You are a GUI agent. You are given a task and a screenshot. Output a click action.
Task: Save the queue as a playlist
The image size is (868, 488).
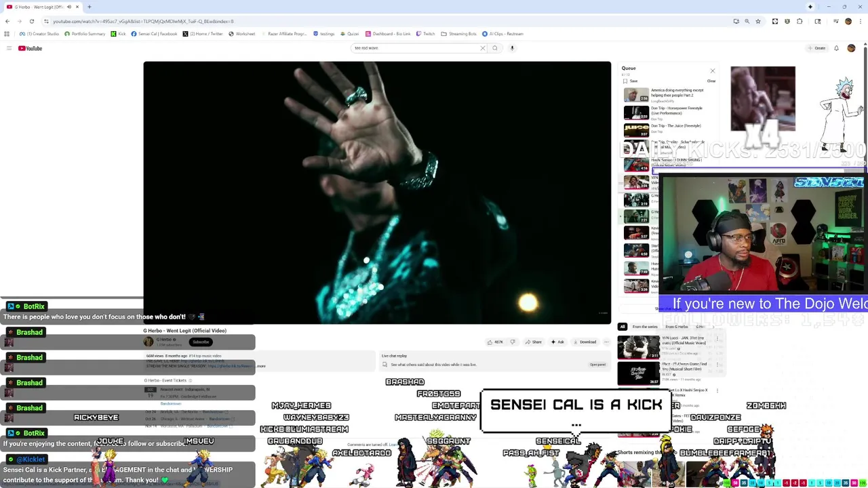coord(630,81)
